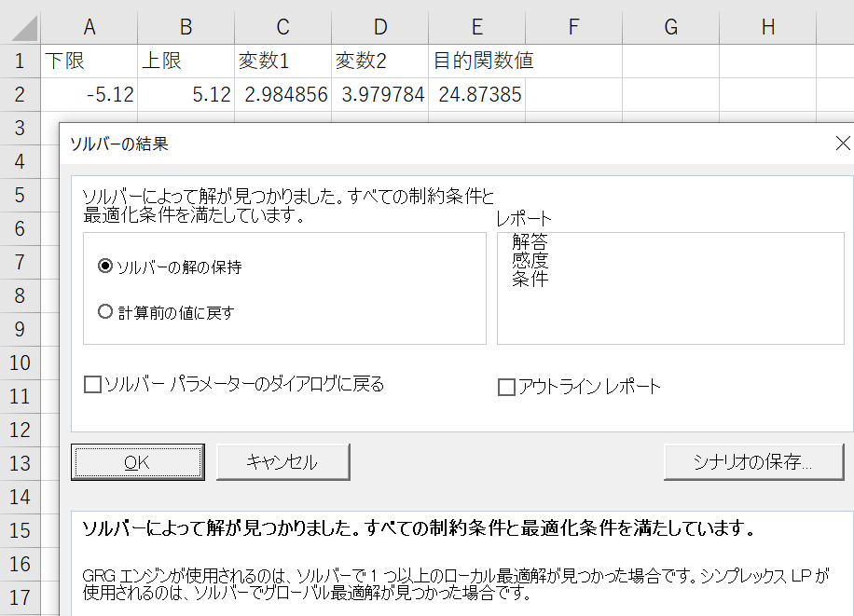The image size is (854, 616).
Task: Choose 計算前の値に戻す radio option
Action: click(105, 312)
